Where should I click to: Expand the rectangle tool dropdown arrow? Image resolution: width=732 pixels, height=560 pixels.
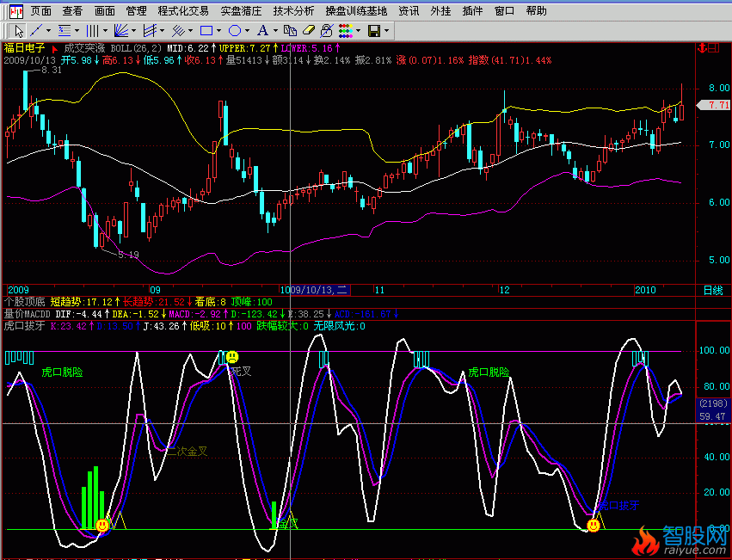pyautogui.click(x=219, y=31)
